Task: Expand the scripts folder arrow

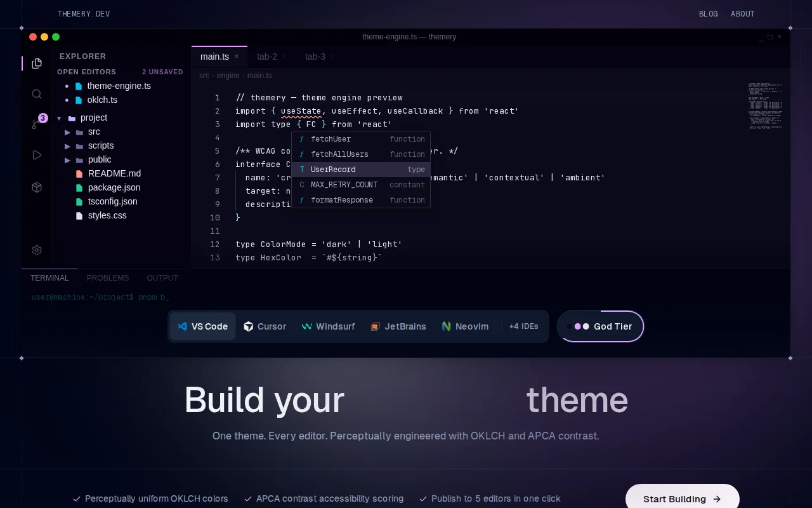Action: (67, 146)
